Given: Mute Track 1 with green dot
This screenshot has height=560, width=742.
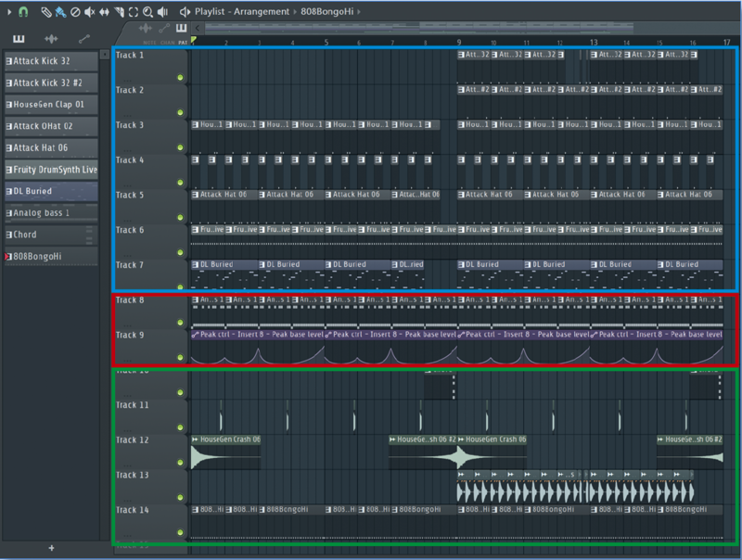Looking at the screenshot, I should tap(180, 78).
